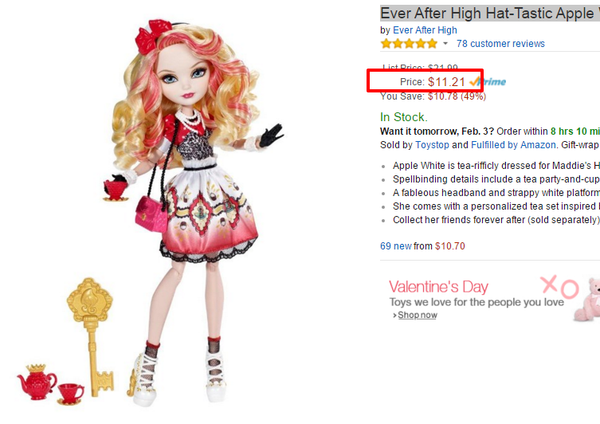600x424 pixels.
Task: Click the Prime logo beside the price
Action: [488, 82]
